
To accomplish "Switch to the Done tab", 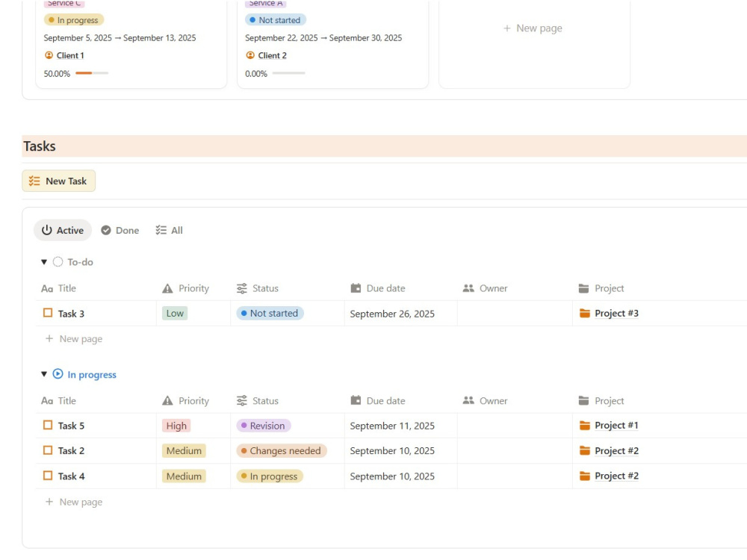I will (120, 231).
